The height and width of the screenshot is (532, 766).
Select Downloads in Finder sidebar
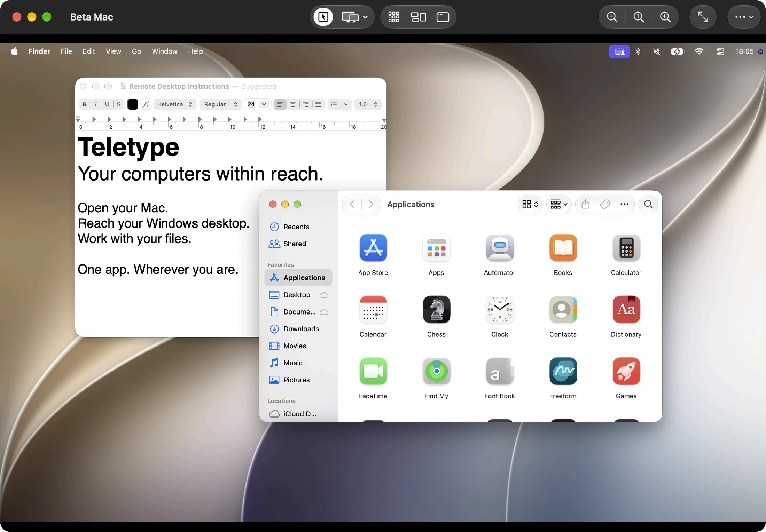tap(298, 329)
